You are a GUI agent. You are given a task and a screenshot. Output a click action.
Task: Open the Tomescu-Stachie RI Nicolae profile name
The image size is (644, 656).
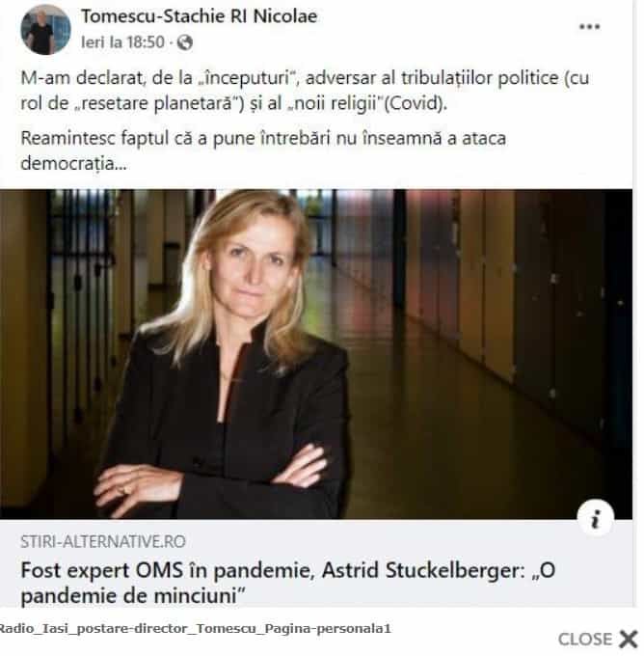pyautogui.click(x=199, y=16)
